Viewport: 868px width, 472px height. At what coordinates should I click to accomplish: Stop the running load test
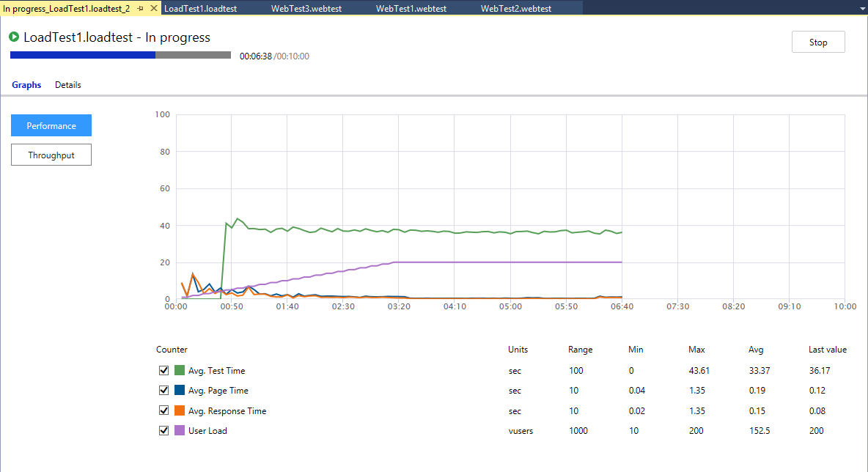[818, 43]
